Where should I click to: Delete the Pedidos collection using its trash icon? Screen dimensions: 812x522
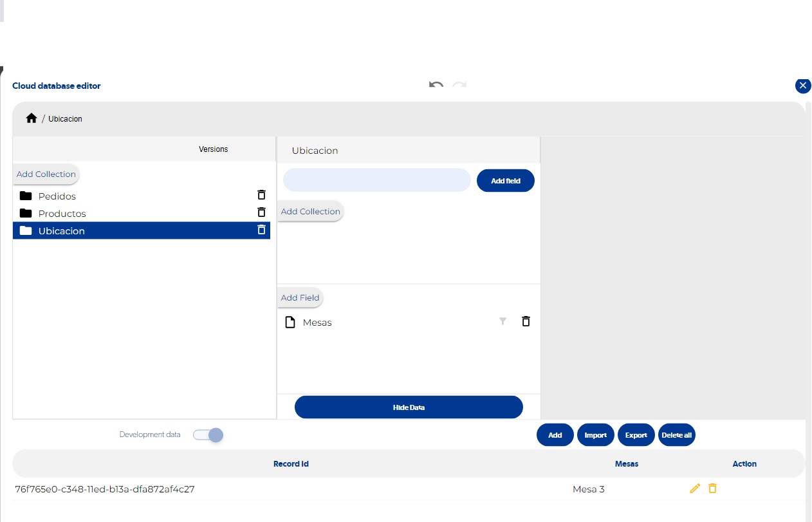(261, 194)
